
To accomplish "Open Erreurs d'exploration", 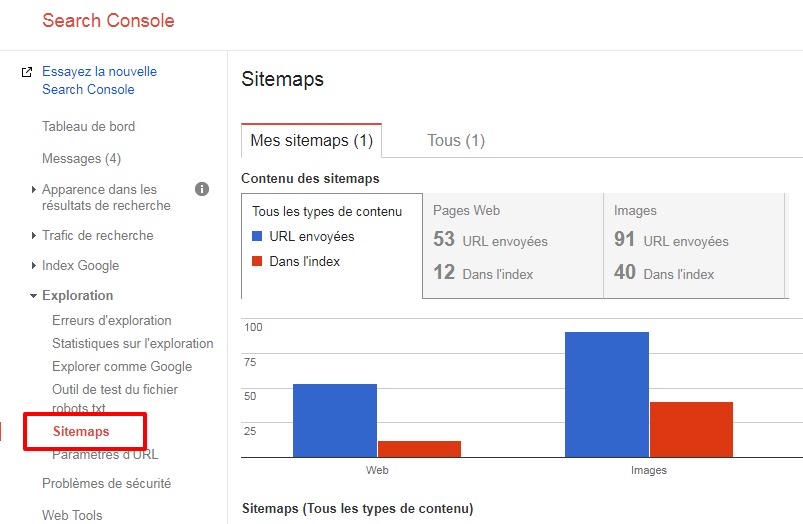I will (x=112, y=321).
